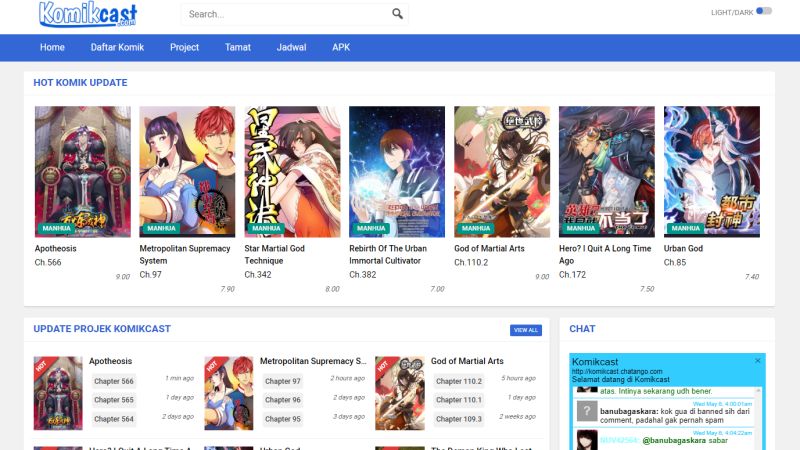This screenshot has width=800, height=450.
Task: Click VIEW ALL button in project updates
Action: (x=526, y=330)
